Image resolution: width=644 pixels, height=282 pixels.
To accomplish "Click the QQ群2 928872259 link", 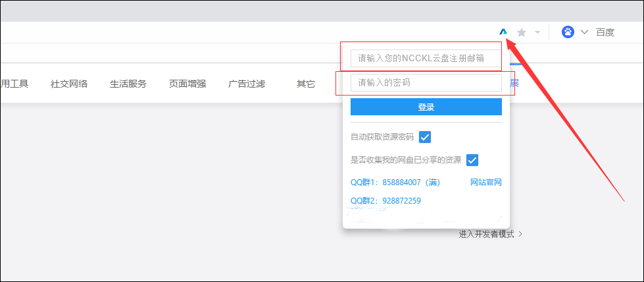I will point(385,201).
